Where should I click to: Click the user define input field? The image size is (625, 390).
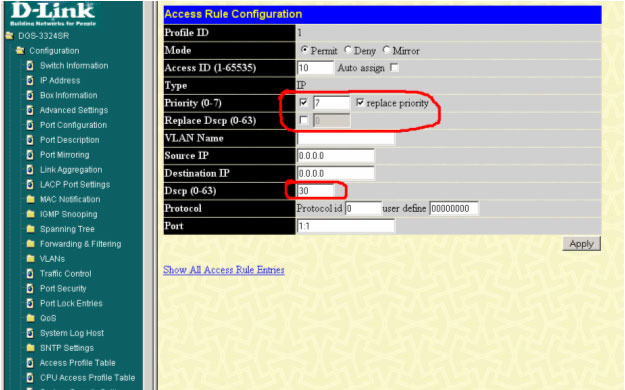tap(454, 209)
